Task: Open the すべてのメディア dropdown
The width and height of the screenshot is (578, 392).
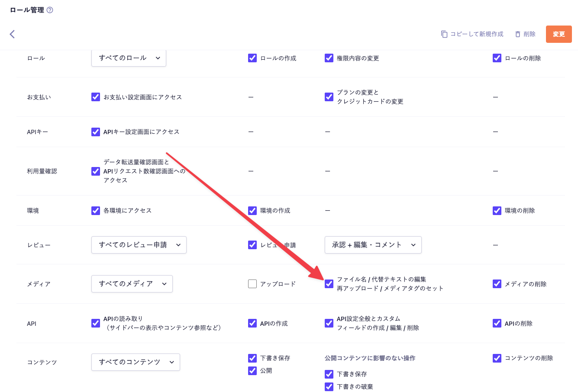Action: pos(132,284)
